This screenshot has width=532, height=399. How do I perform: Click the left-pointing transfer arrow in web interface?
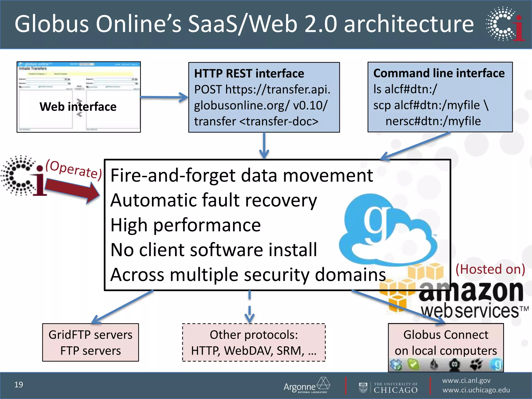79,114
